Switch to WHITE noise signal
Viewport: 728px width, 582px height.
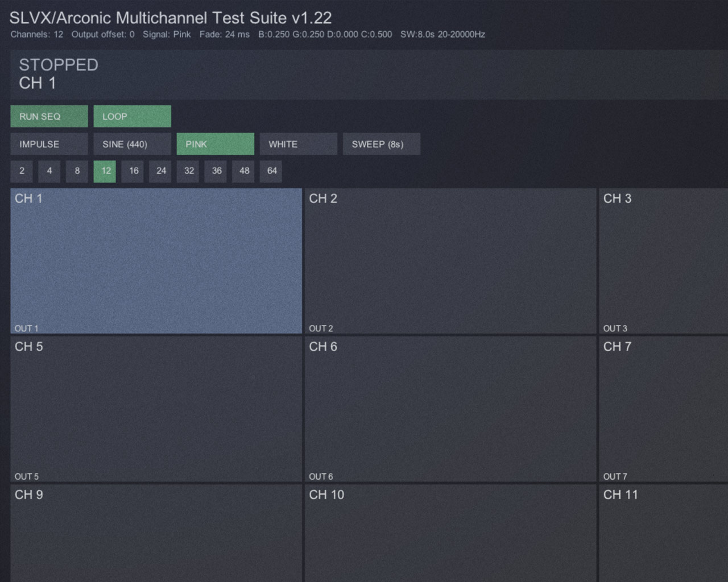[x=298, y=144]
